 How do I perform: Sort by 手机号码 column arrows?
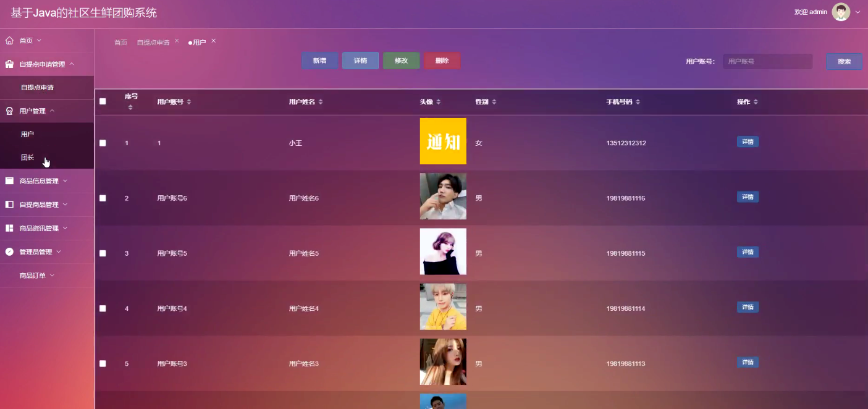pos(638,102)
